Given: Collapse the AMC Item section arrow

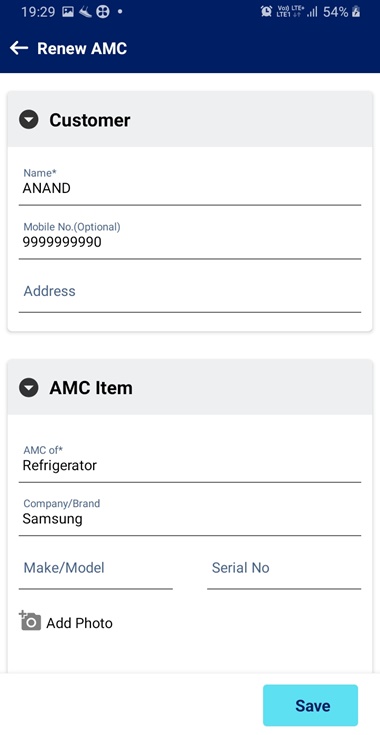Looking at the screenshot, I should click(x=29, y=388).
